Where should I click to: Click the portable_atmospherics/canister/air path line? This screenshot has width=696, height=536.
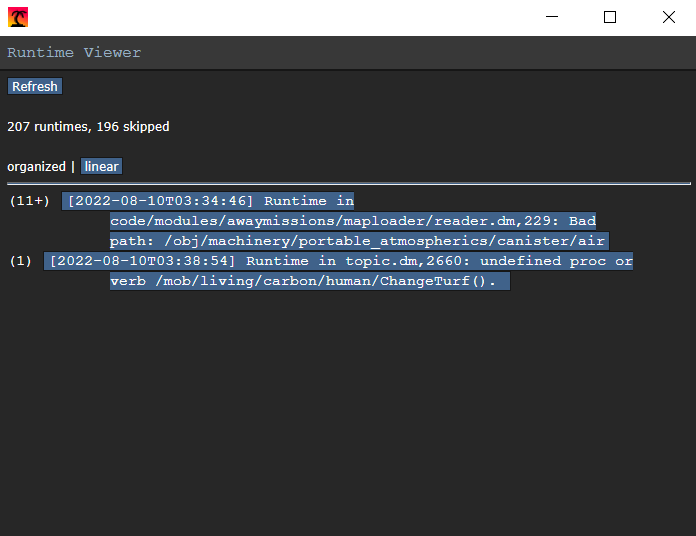click(x=358, y=241)
